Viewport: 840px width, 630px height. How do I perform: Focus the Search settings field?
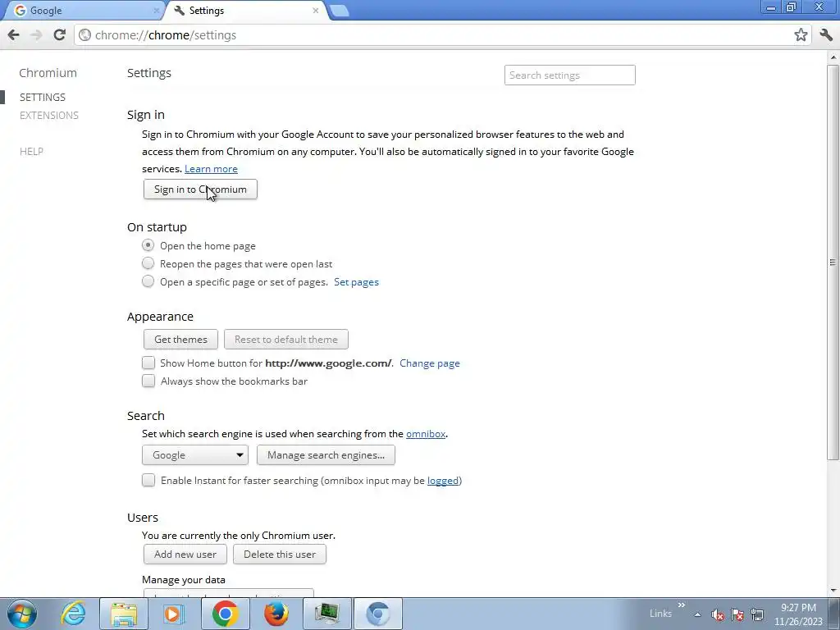569,75
